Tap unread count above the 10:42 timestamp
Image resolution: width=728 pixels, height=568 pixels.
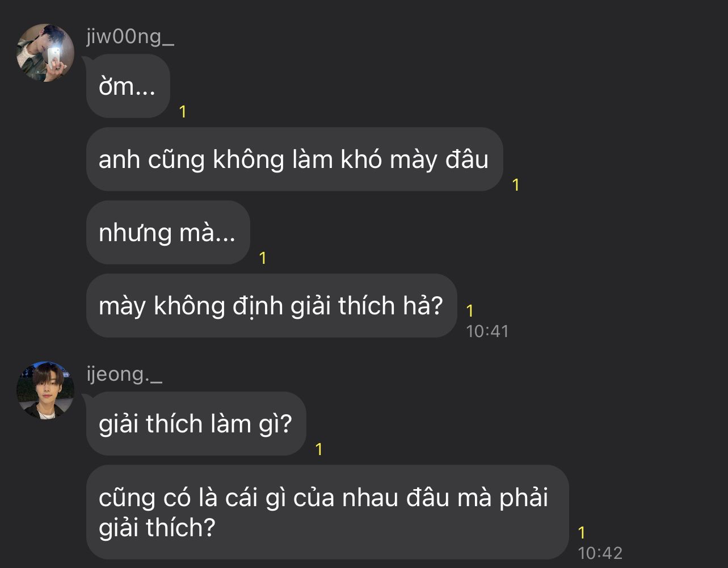click(x=582, y=533)
